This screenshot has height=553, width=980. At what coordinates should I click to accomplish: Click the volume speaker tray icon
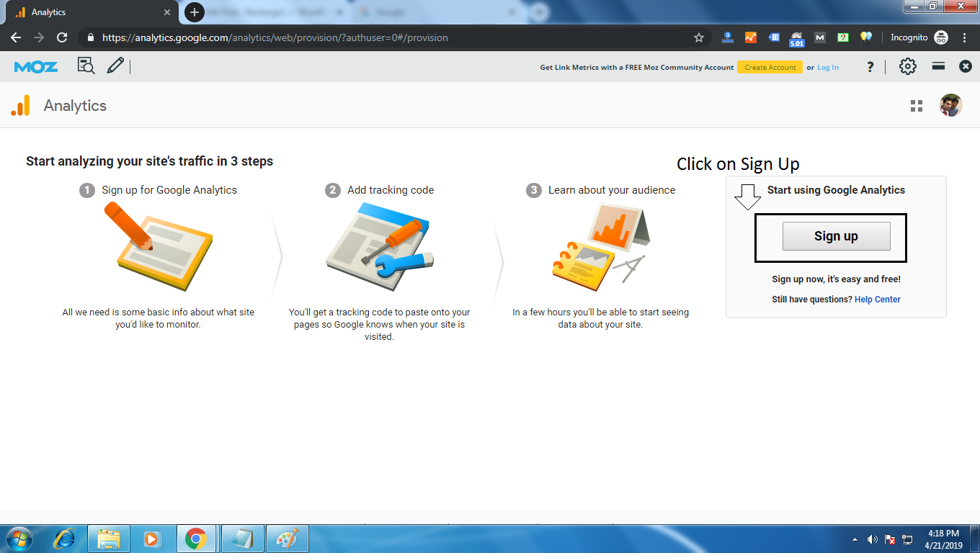[x=873, y=539]
